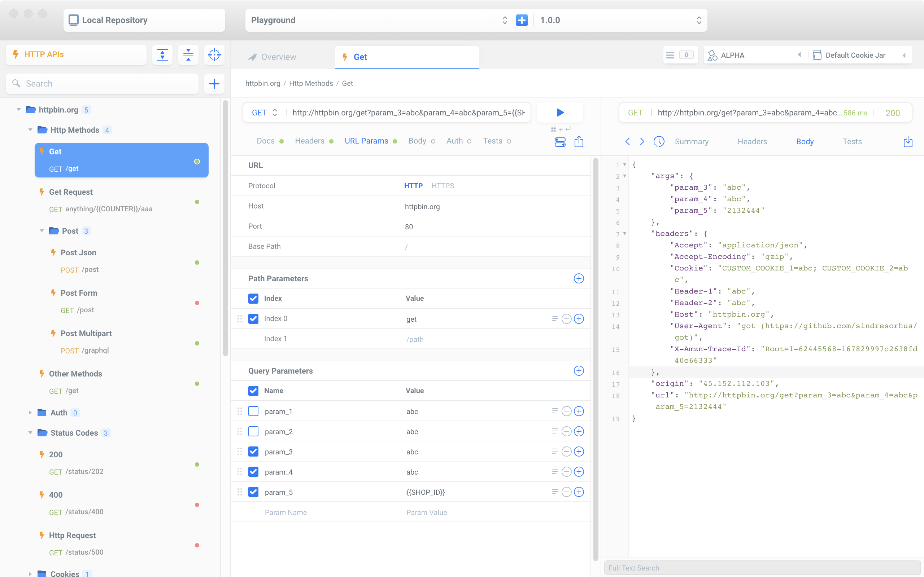
Task: Uncheck the Index 0 path parameter
Action: point(253,319)
